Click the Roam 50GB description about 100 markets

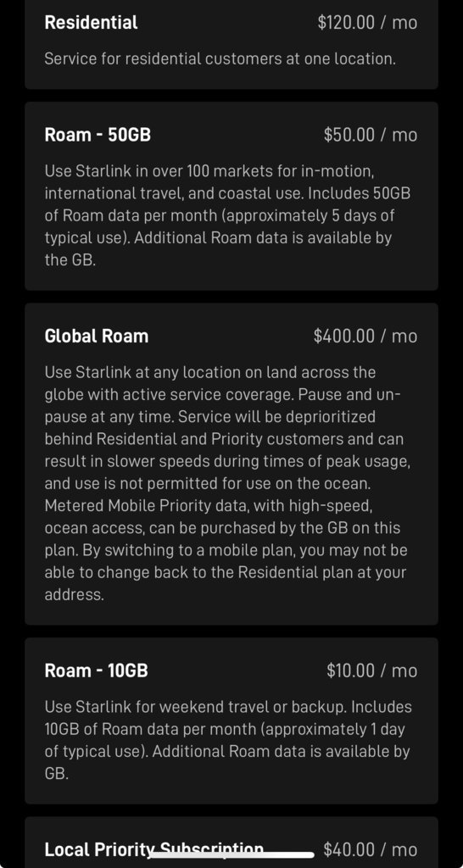[227, 215]
